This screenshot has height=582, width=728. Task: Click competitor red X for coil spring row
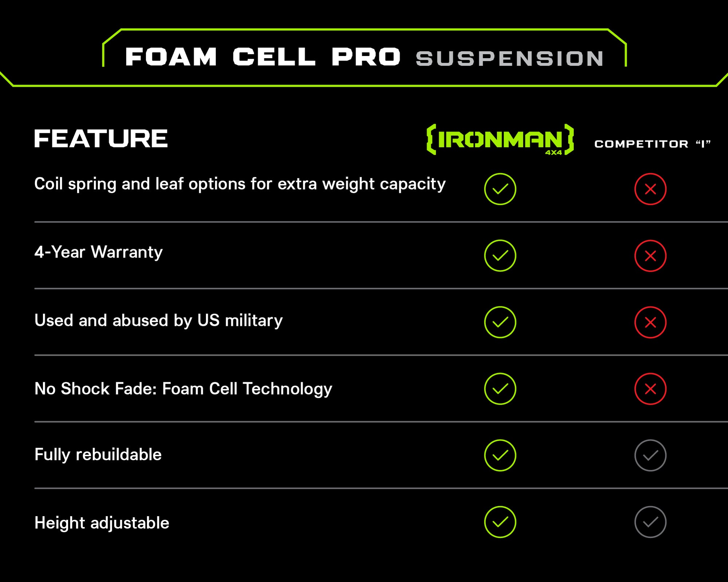(x=650, y=189)
